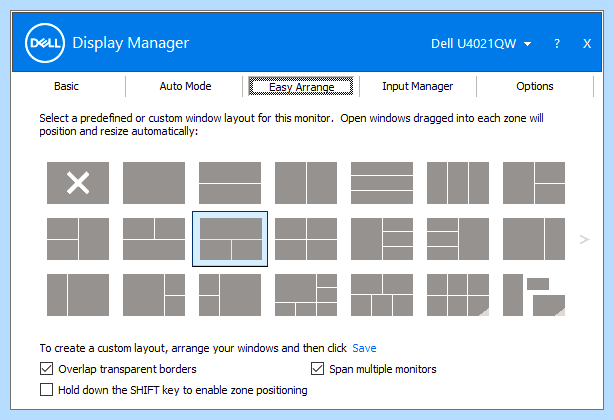The image size is (614, 420).
Task: Pick the two equal columns layout
Action: (x=306, y=183)
